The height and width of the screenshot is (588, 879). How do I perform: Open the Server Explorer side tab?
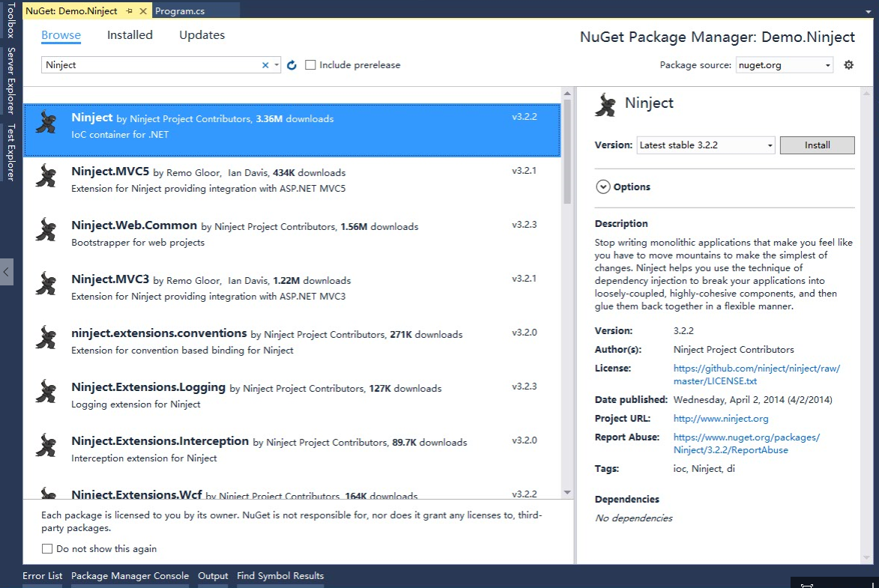pos(10,81)
